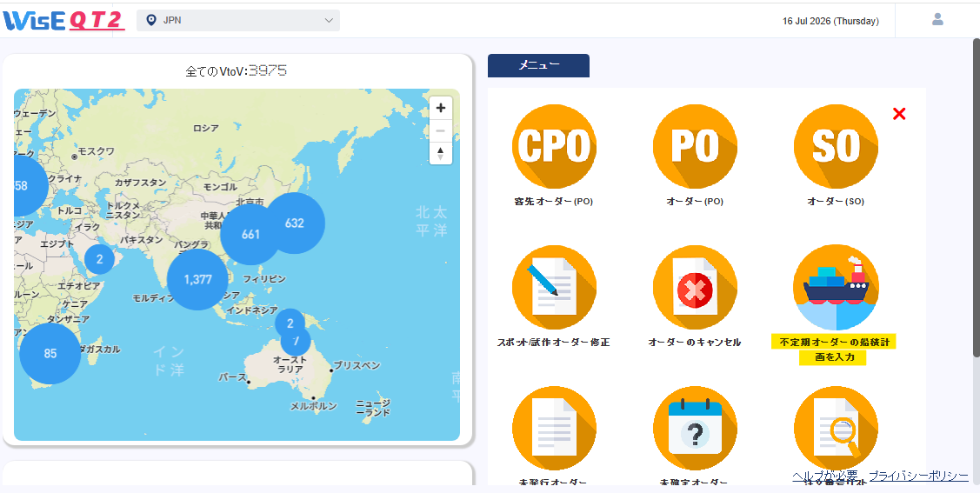Open the calendar question mark icon

pyautogui.click(x=695, y=429)
